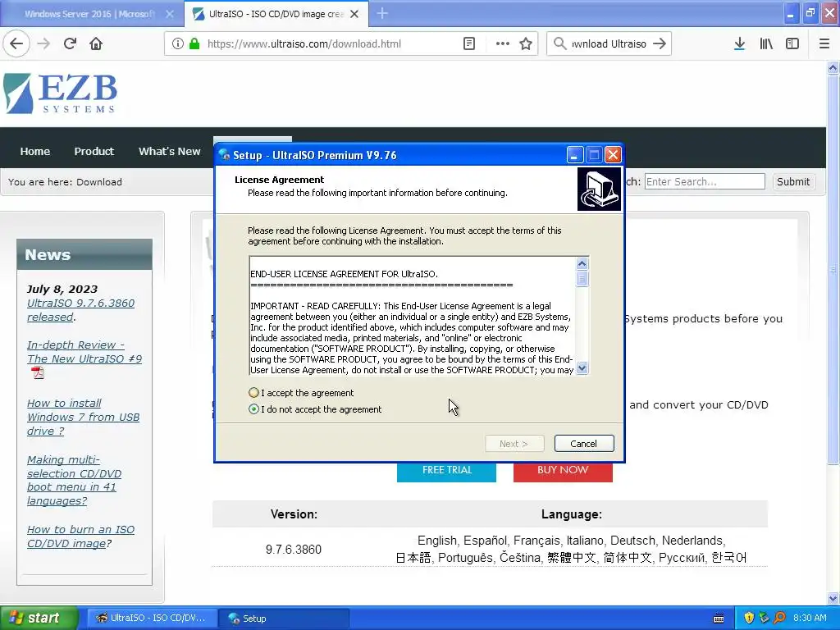Click Cancel in the Setup dialog
This screenshot has width=840, height=630.
[584, 444]
